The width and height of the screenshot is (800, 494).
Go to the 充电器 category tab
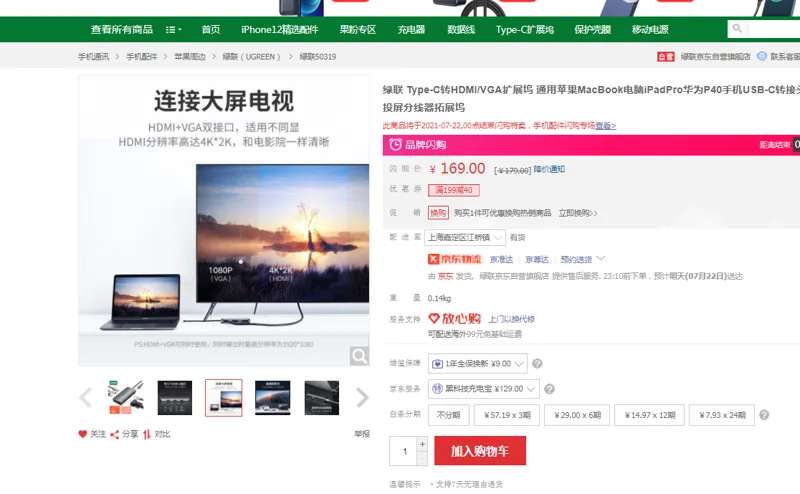(x=411, y=30)
